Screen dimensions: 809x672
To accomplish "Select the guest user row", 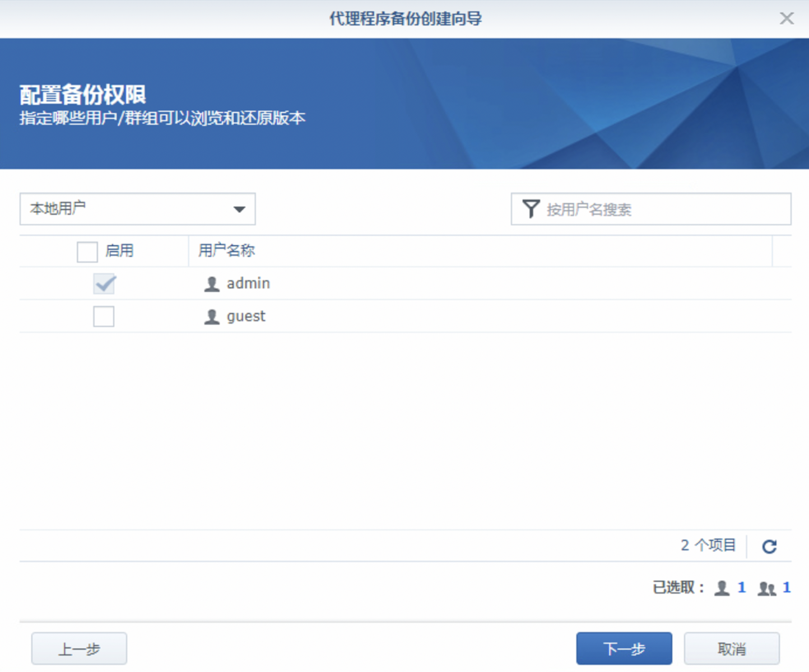I will click(247, 316).
